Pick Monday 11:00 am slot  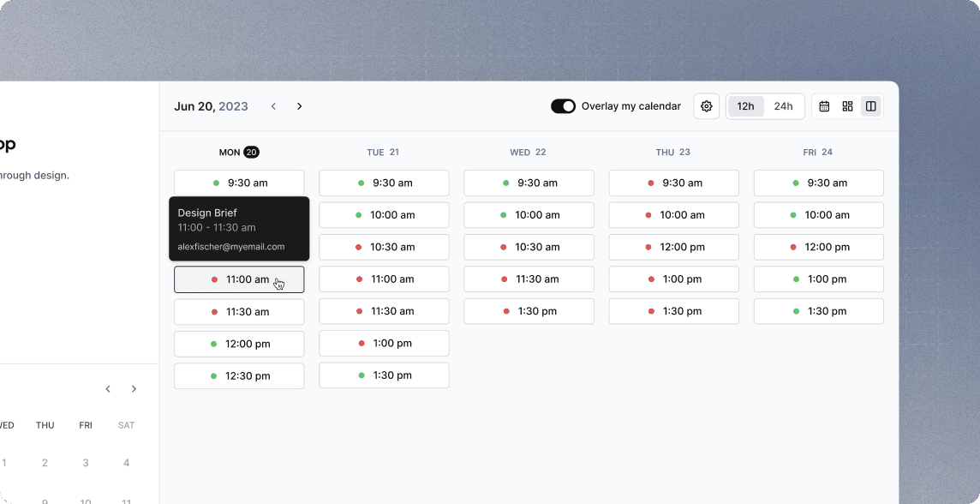(x=239, y=279)
